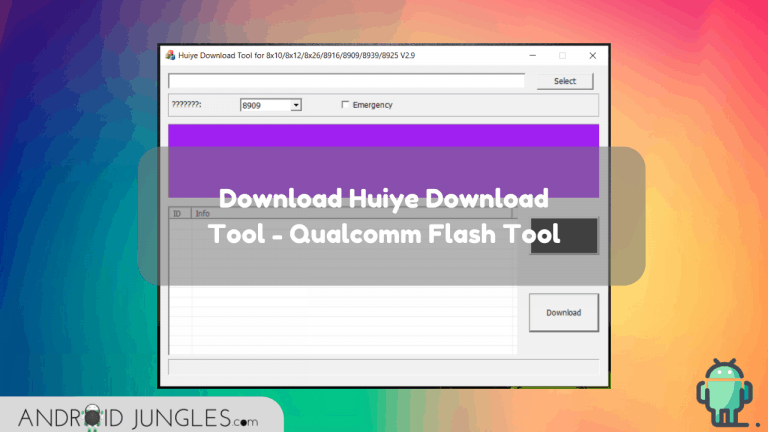Click the Info column header

(x=351, y=214)
